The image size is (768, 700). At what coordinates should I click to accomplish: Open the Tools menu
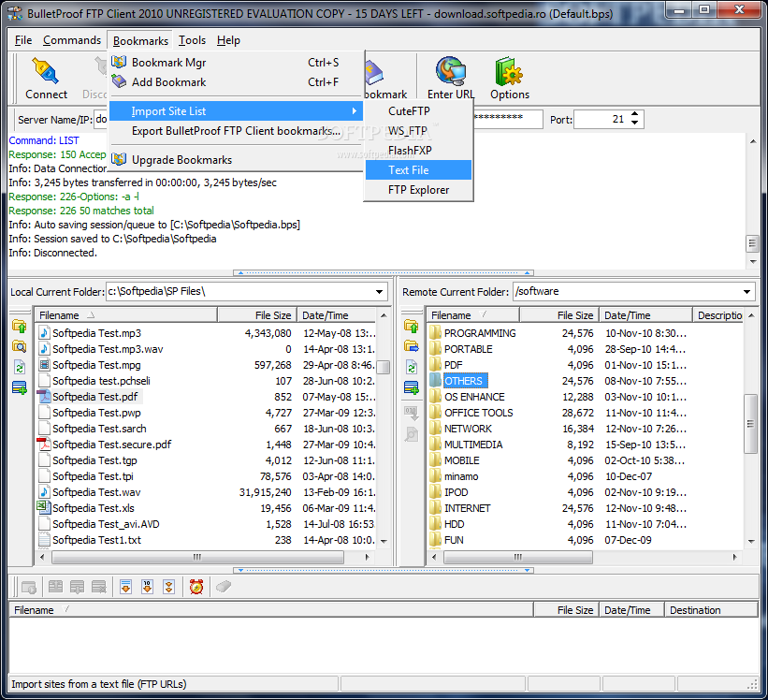192,40
